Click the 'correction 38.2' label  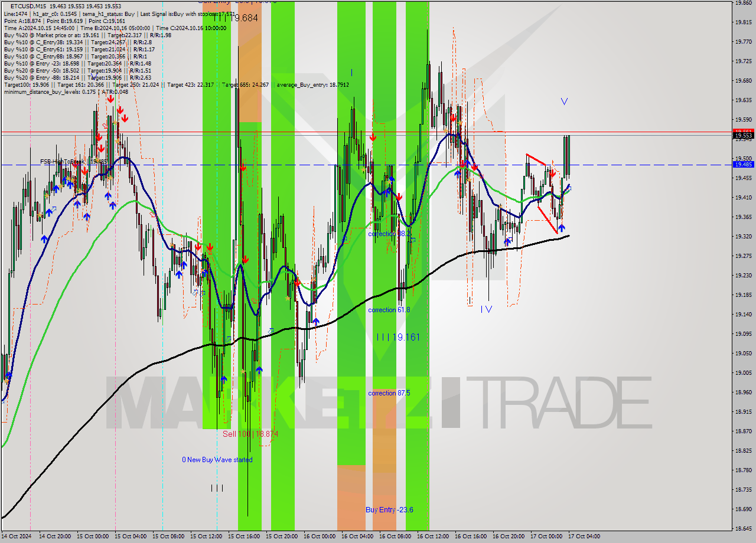(389, 234)
